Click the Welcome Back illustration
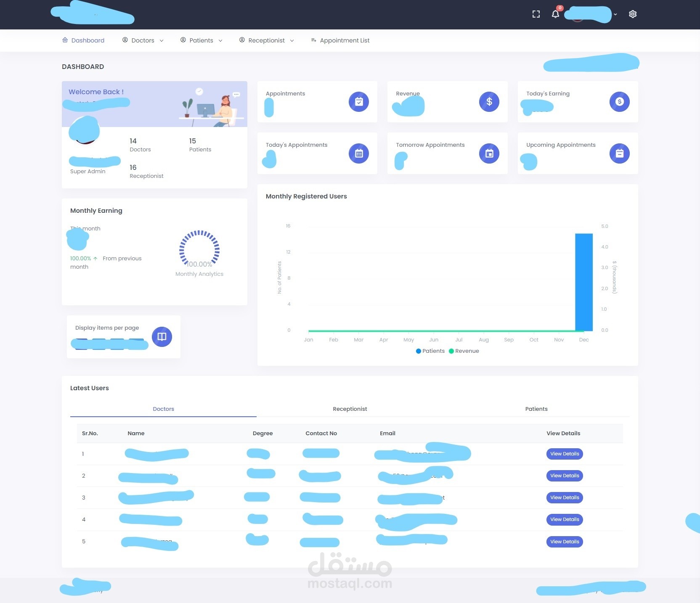Image resolution: width=700 pixels, height=603 pixels. 212,107
